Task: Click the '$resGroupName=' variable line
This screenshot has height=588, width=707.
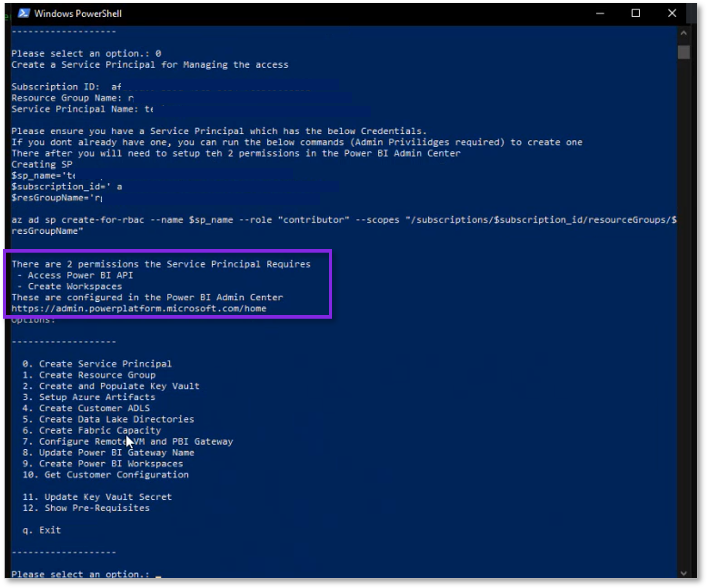Action: tap(57, 197)
